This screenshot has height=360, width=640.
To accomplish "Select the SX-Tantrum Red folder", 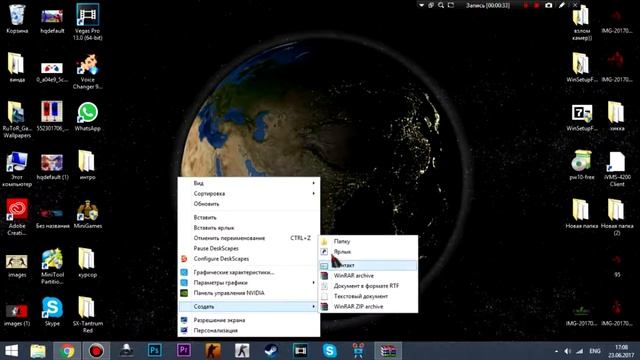I will (87, 315).
